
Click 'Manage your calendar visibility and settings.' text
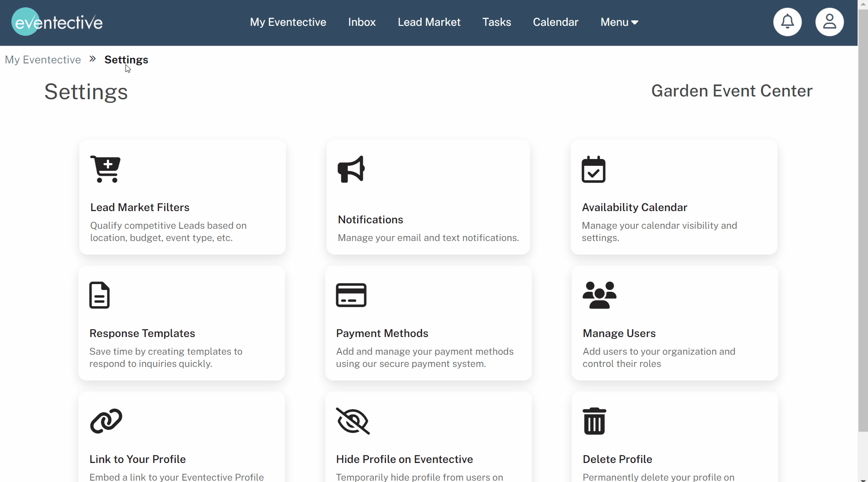pyautogui.click(x=660, y=231)
